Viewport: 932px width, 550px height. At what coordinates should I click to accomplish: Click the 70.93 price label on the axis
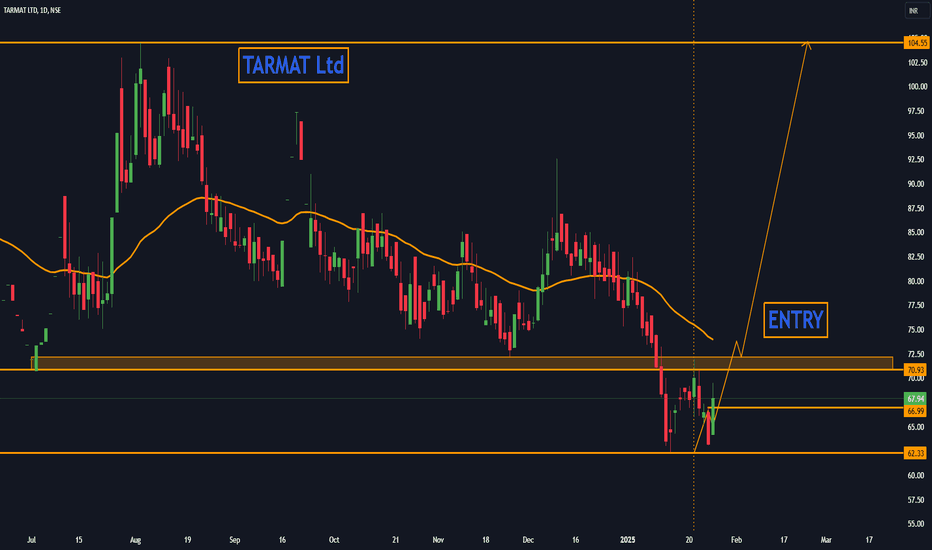[x=915, y=370]
